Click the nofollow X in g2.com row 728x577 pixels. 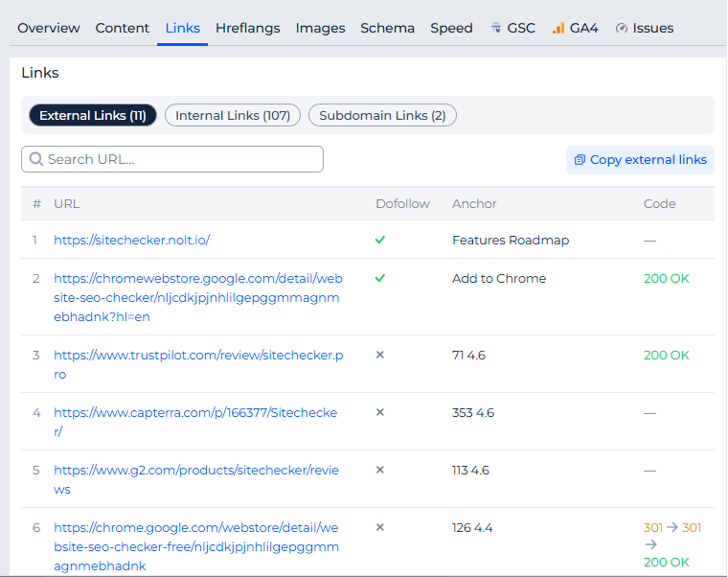[379, 471]
